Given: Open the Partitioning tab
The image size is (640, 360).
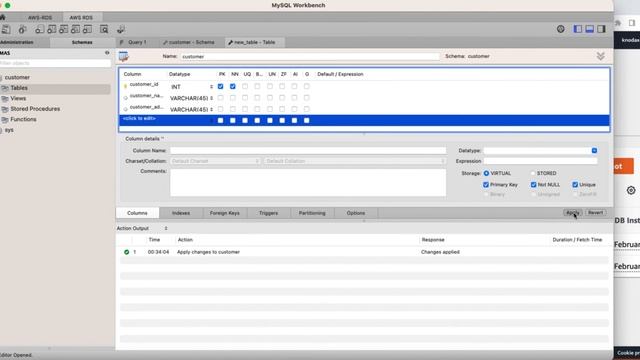Looking at the screenshot, I should point(312,213).
